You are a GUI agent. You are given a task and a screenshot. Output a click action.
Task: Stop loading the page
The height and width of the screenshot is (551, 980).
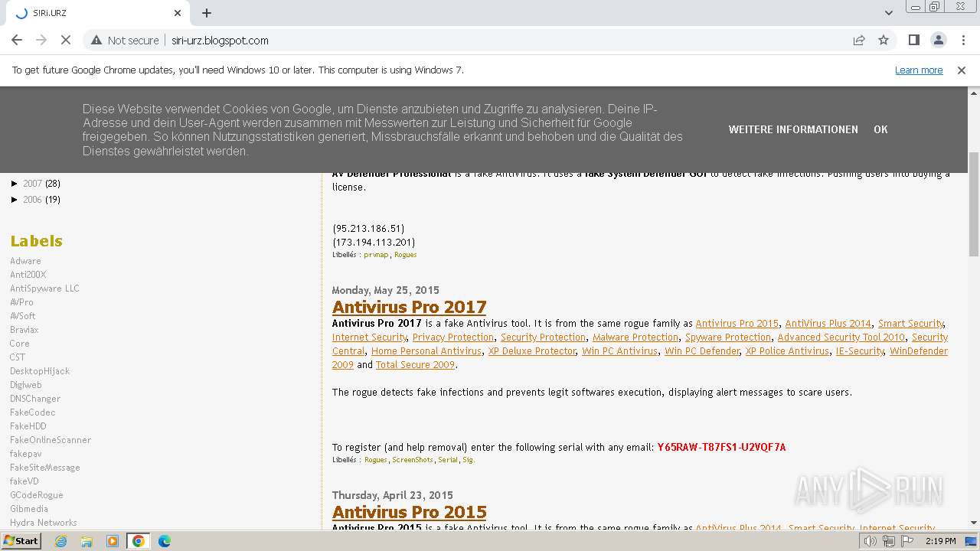pos(66,41)
